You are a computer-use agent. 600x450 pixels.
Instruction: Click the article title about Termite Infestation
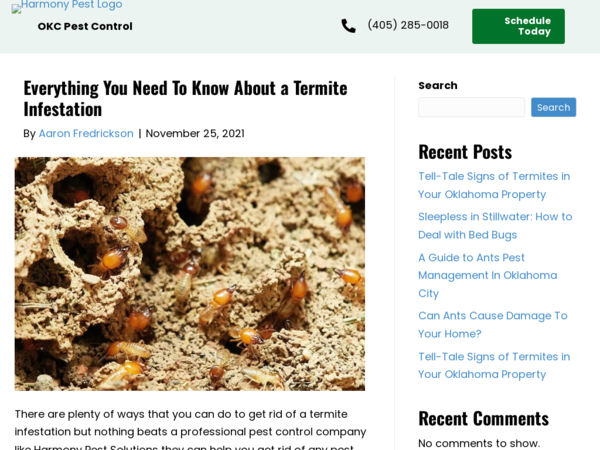[186, 99]
